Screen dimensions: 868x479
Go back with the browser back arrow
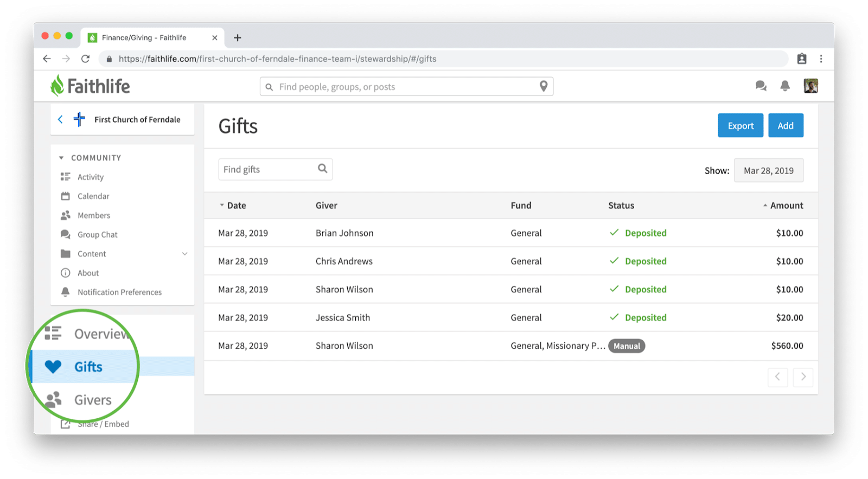click(x=47, y=59)
